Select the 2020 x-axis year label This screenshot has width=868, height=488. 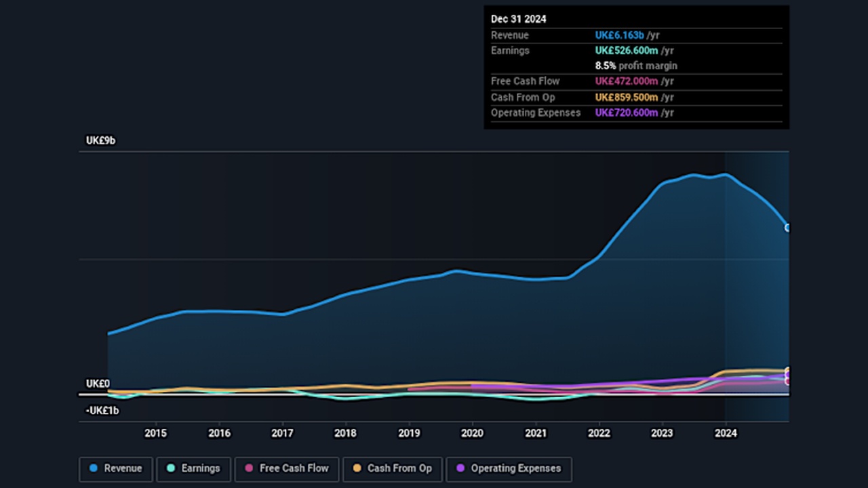point(472,433)
